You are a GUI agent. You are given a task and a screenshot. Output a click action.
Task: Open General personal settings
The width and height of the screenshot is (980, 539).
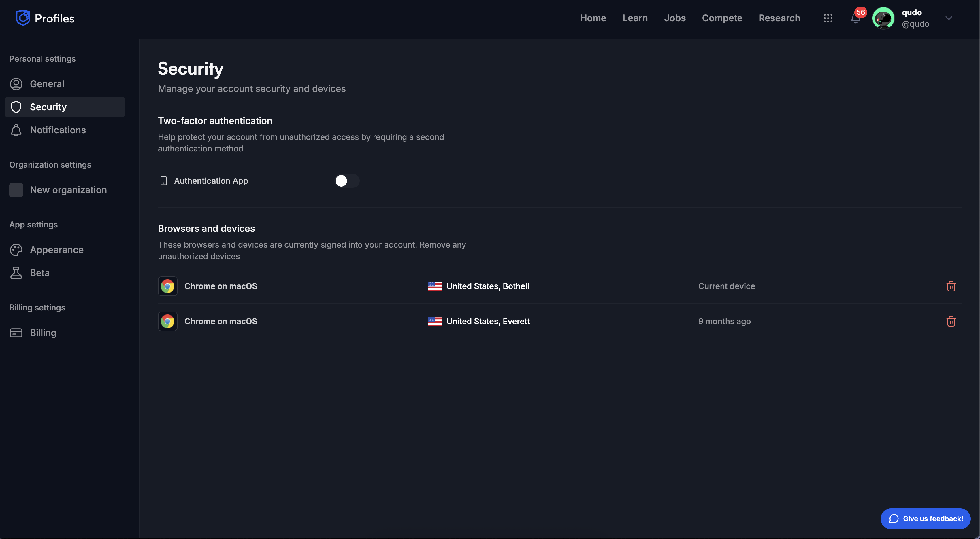click(x=47, y=84)
